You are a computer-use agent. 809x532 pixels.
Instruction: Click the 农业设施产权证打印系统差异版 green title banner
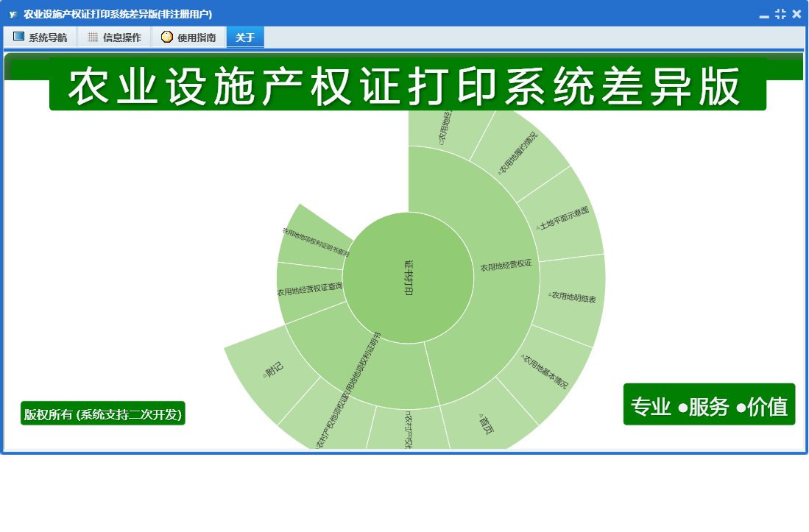point(407,88)
